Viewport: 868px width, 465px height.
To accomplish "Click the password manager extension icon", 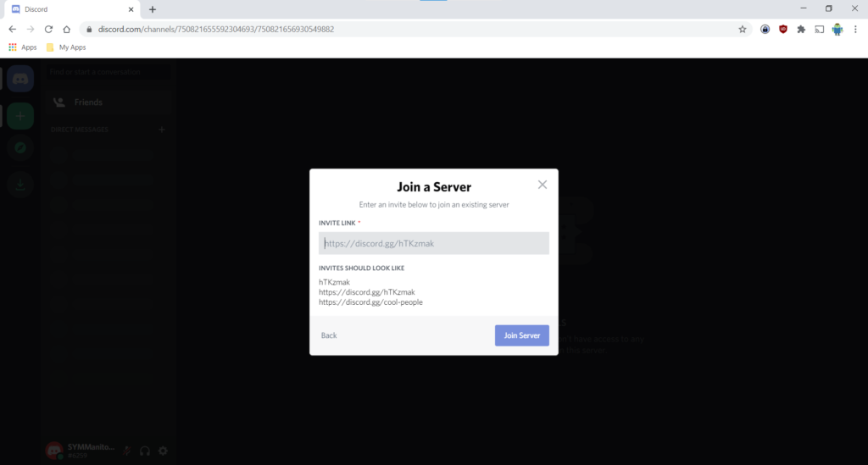I will 765,30.
